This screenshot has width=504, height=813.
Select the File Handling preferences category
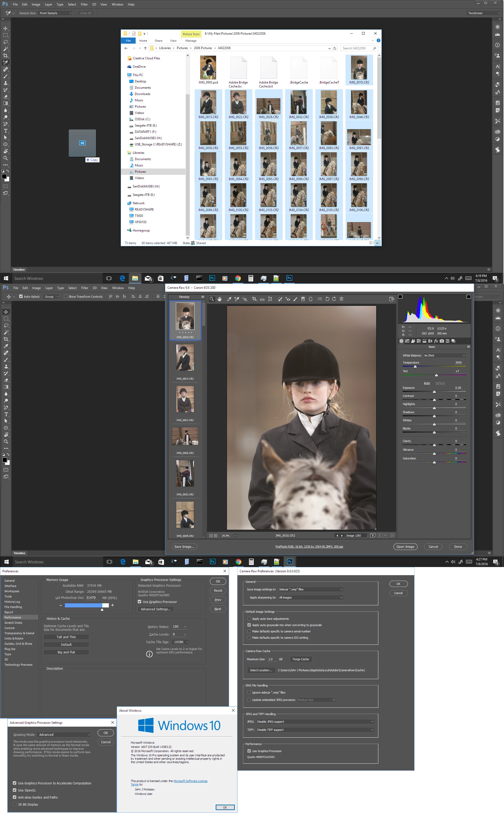(x=13, y=607)
